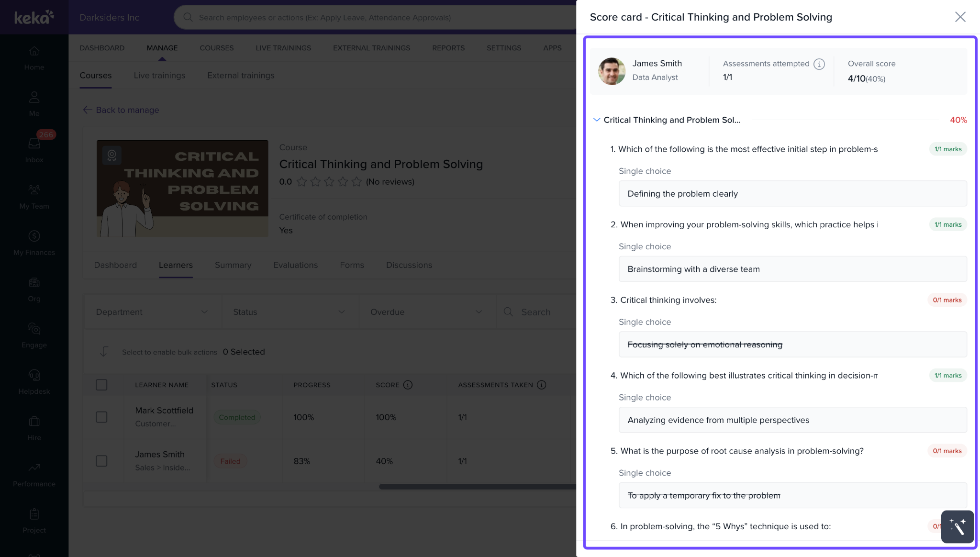Open the REPORTS menu item
The height and width of the screenshot is (557, 980).
[x=448, y=48]
